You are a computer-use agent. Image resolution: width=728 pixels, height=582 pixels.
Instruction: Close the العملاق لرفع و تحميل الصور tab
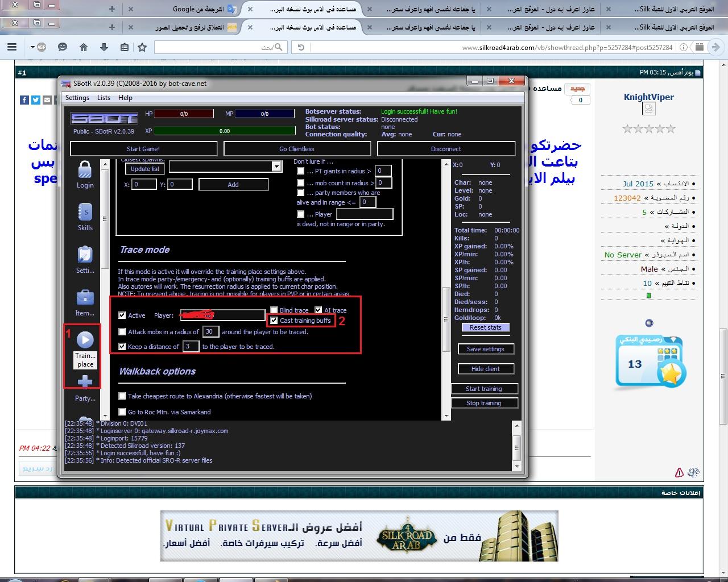point(130,27)
